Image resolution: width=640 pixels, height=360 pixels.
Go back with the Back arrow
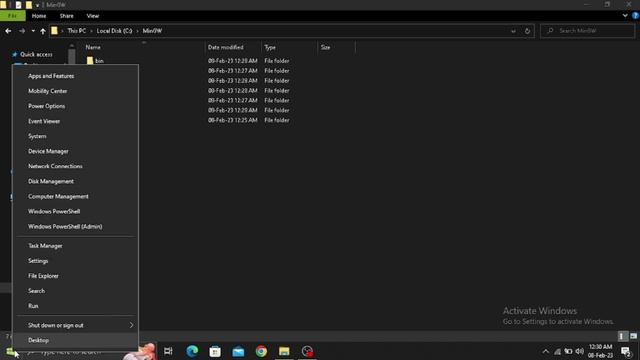pyautogui.click(x=8, y=31)
